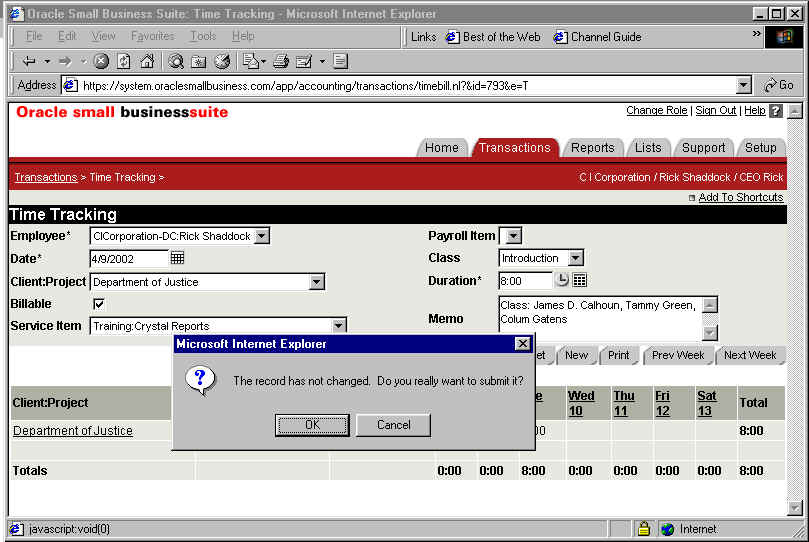Click the question mark dialog icon
This screenshot has width=809, height=542.
click(x=200, y=381)
